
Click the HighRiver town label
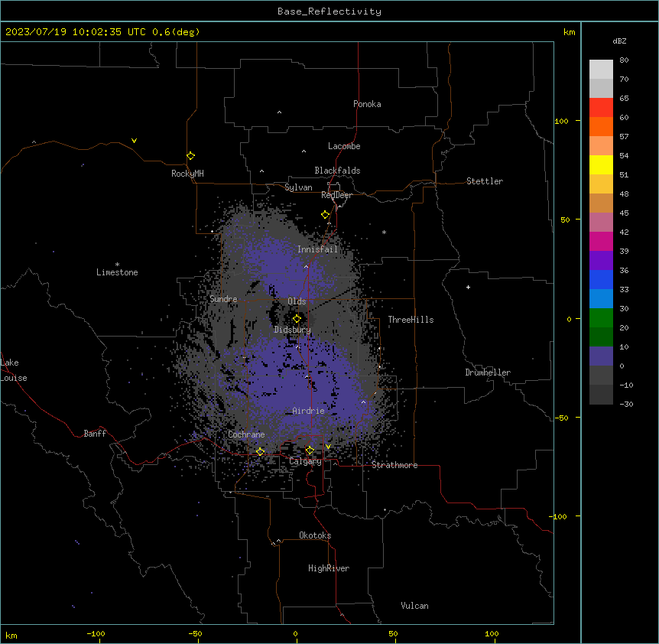[329, 568]
